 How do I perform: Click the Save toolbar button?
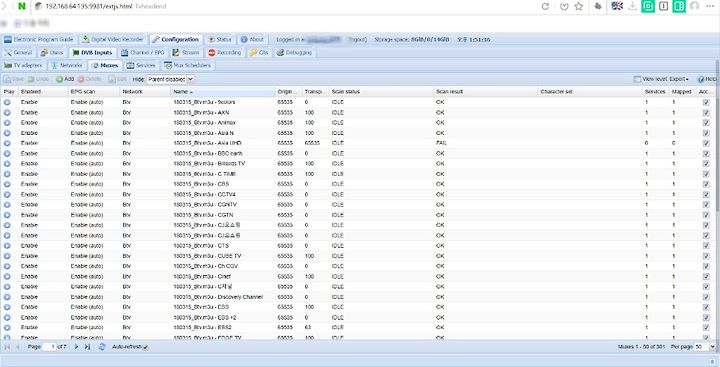13,79
